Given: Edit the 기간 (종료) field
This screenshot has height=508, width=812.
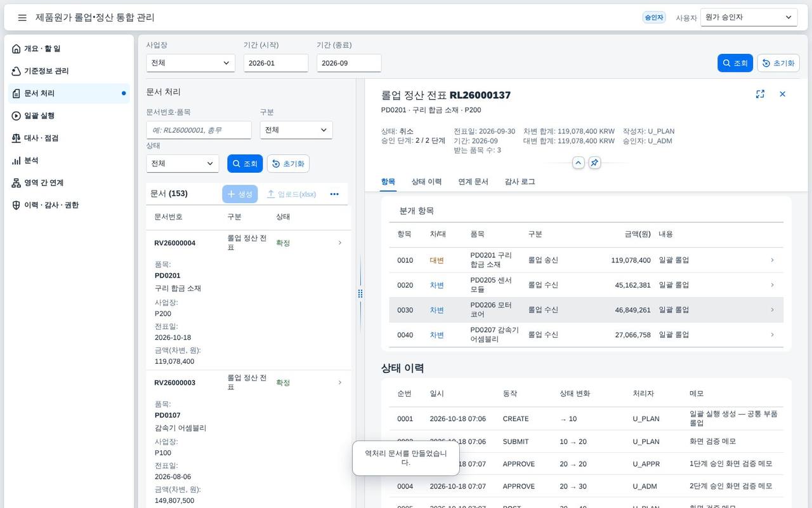Looking at the screenshot, I should pos(349,63).
